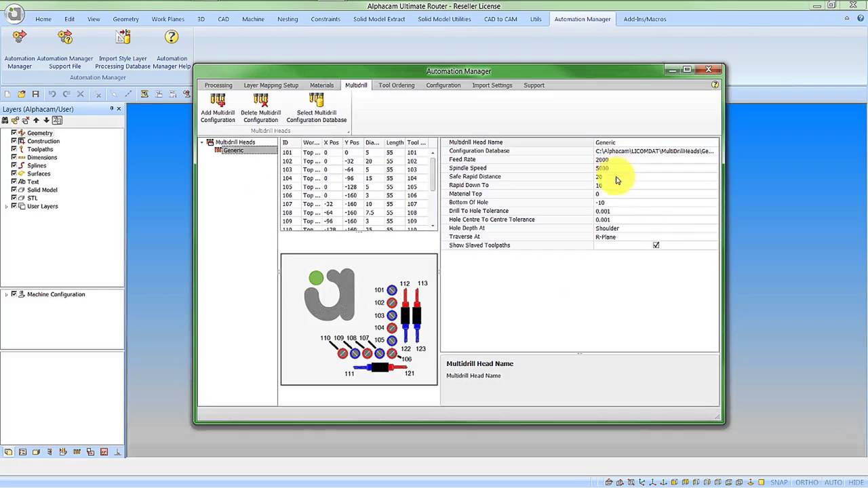Open the Processing tab in Automation Manager
Screen dimensions: 868x488
pyautogui.click(x=218, y=85)
